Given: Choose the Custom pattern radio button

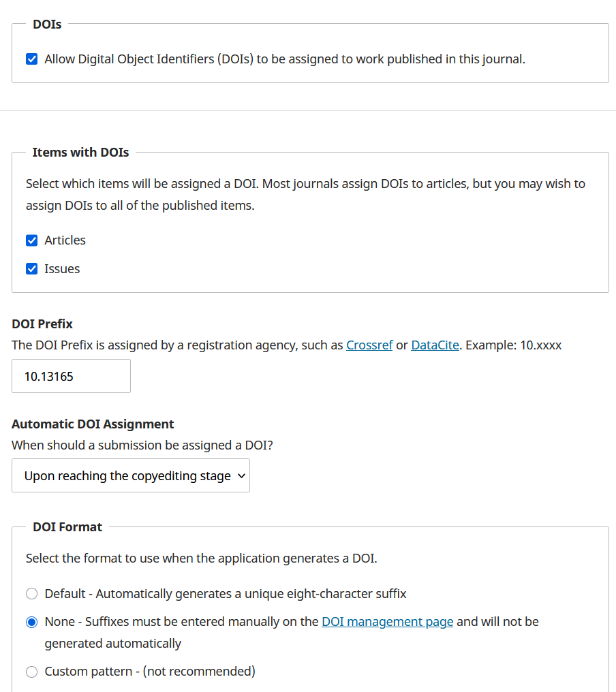Looking at the screenshot, I should (32, 672).
